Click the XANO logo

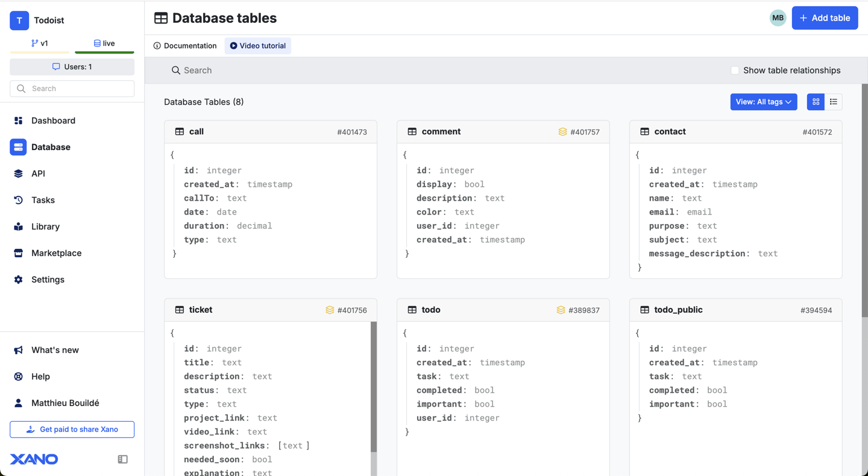tap(34, 459)
